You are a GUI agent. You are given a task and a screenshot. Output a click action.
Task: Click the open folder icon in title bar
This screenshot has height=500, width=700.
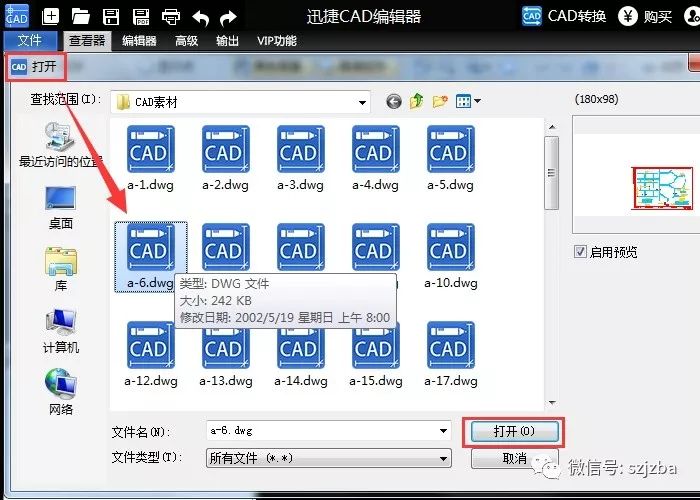(x=81, y=16)
